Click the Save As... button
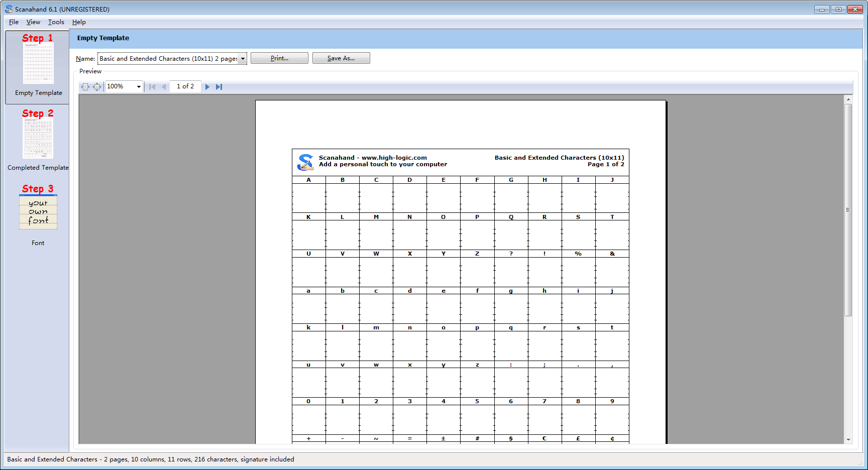 (x=341, y=58)
